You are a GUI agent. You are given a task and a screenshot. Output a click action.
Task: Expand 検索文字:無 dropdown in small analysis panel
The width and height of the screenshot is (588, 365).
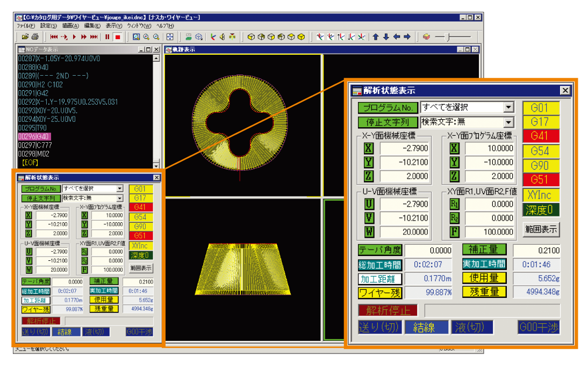tap(120, 198)
